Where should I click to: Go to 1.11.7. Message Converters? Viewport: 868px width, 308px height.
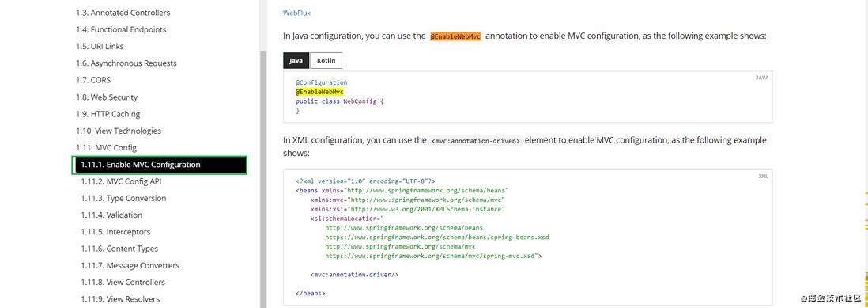coord(130,266)
